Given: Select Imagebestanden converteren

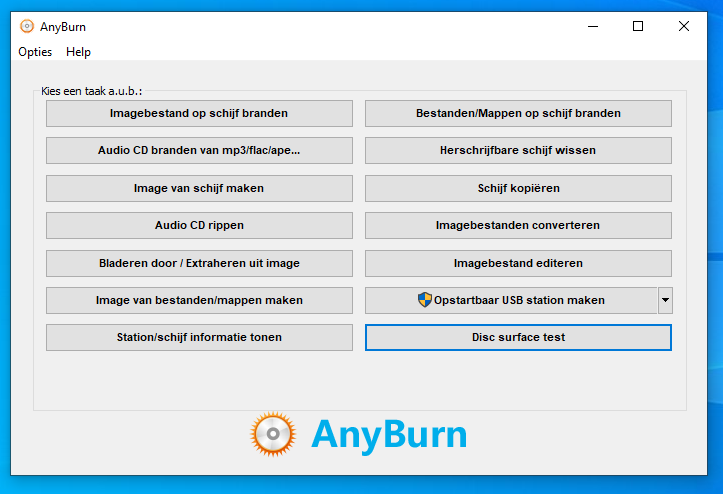Looking at the screenshot, I should tap(518, 225).
